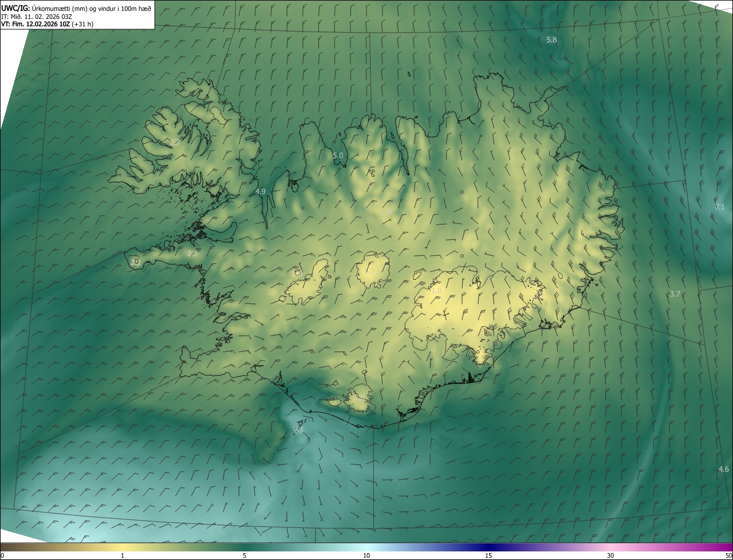Click the colorbar tick label 0

click(x=2, y=555)
